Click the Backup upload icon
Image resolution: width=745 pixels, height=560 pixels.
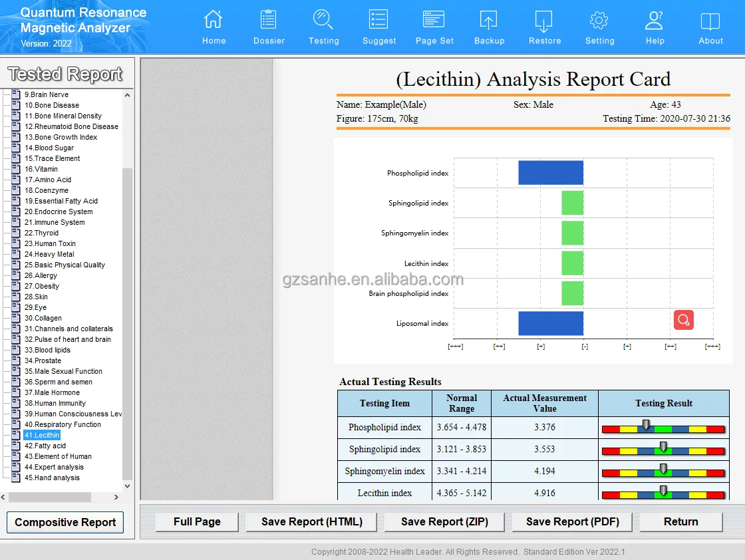[489, 21]
